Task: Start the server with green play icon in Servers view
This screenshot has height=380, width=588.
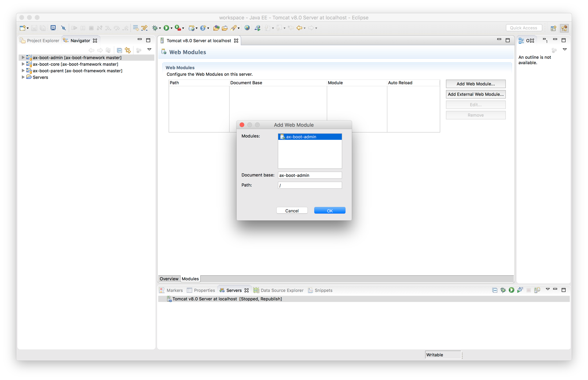Action: [512, 290]
